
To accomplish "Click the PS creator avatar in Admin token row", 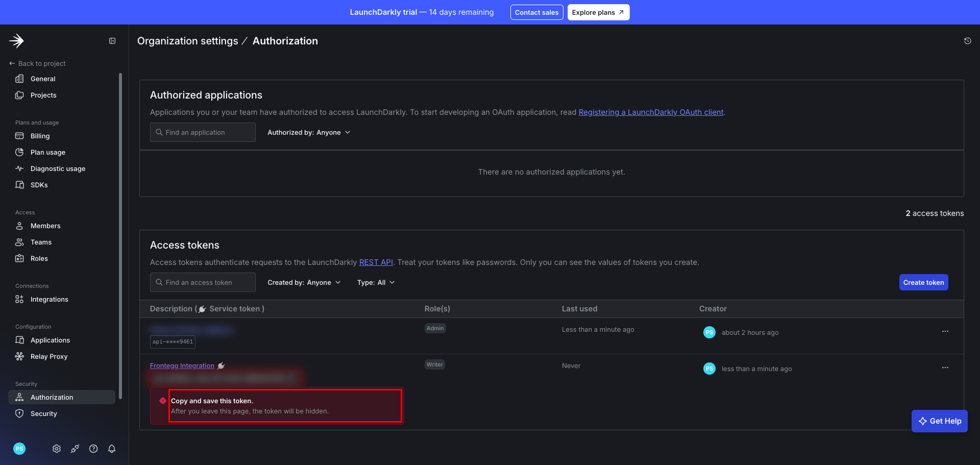I will point(709,332).
